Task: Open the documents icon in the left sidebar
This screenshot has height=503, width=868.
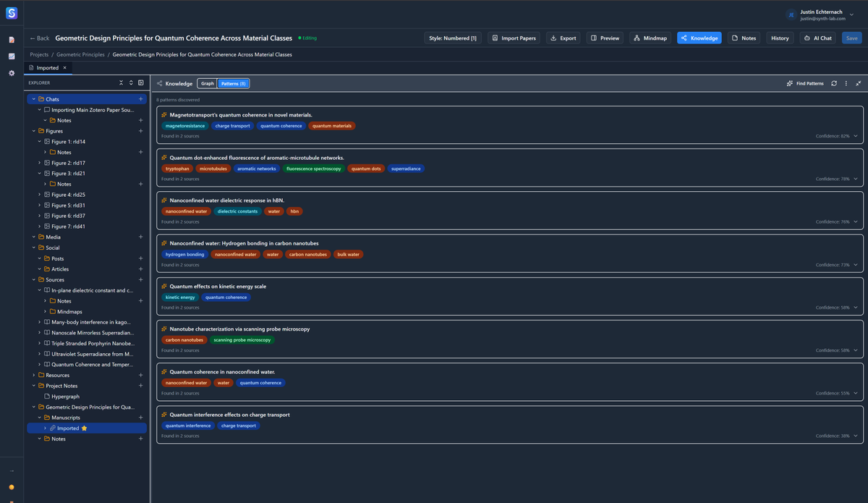Action: tap(12, 39)
